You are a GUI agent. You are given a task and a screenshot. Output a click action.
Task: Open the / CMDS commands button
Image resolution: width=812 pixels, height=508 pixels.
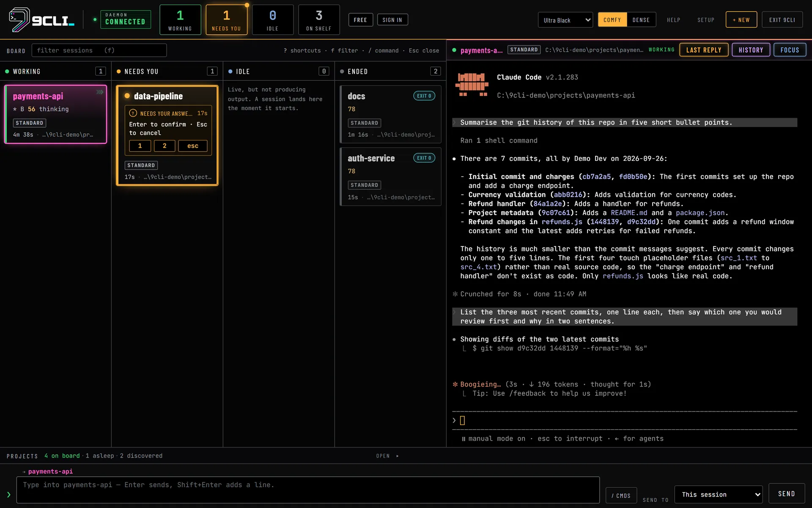tap(621, 495)
